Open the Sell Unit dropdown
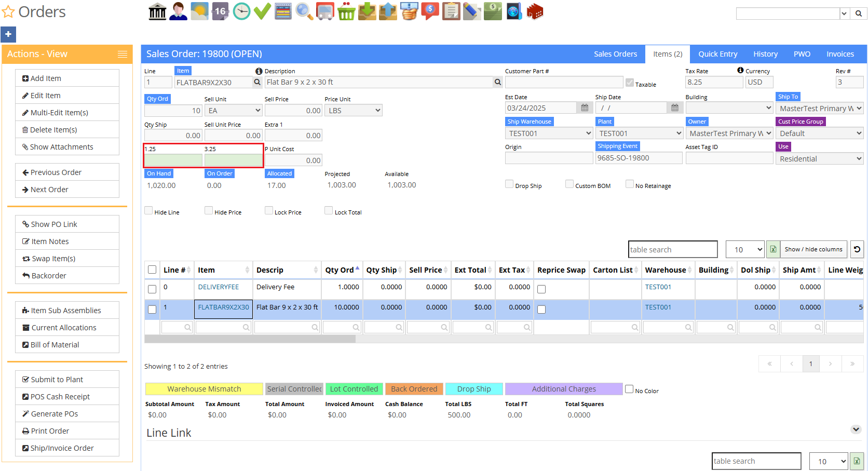Viewport: 868px width, 471px height. pyautogui.click(x=234, y=111)
